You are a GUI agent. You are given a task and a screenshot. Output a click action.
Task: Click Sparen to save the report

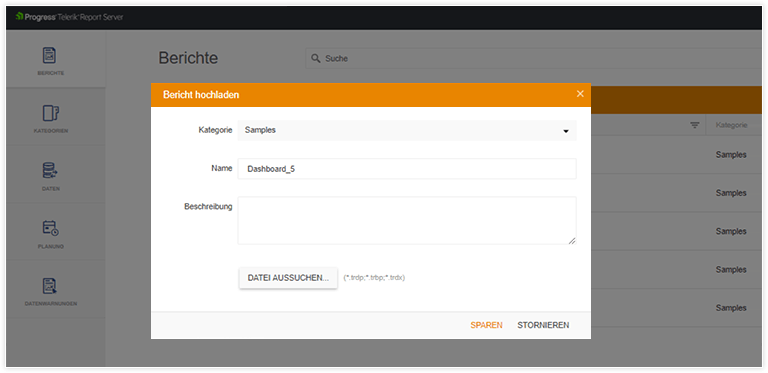coord(486,325)
